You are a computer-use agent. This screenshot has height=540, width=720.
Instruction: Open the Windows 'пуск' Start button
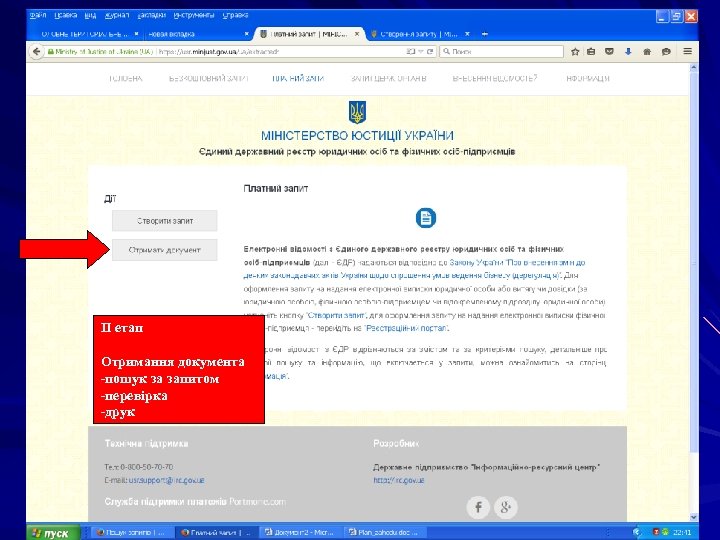click(x=51, y=534)
